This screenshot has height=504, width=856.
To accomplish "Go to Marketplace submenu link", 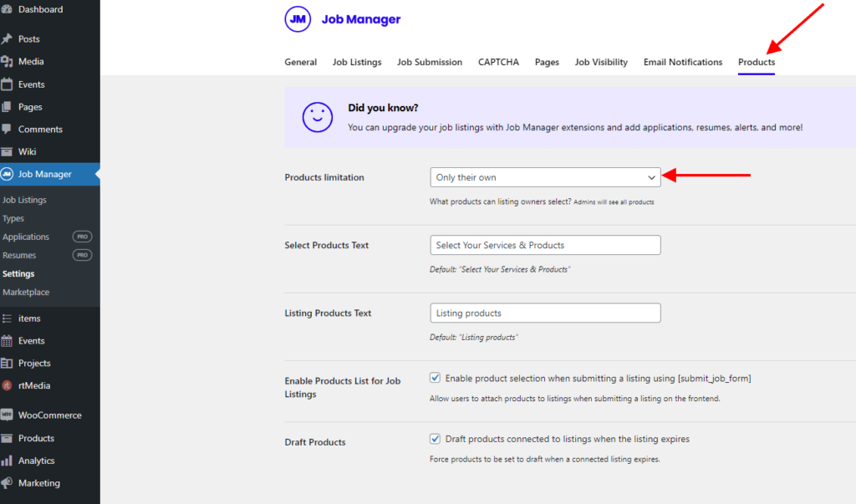I will click(x=26, y=293).
